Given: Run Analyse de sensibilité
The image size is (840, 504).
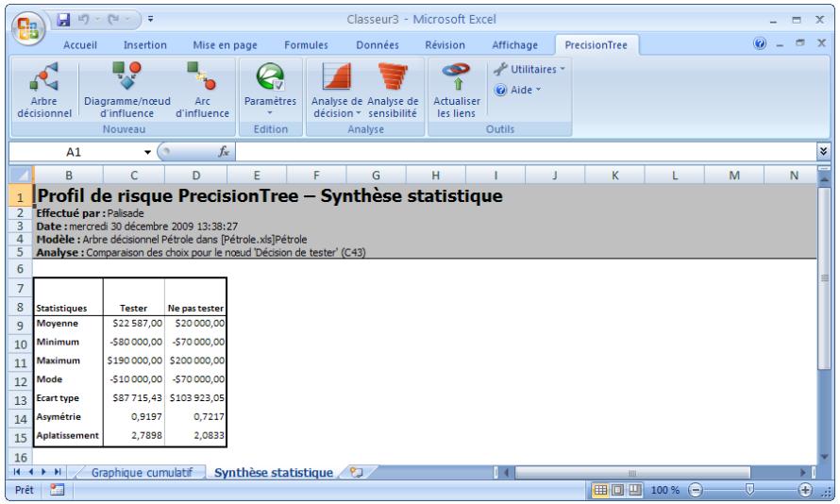Looking at the screenshot, I should pyautogui.click(x=393, y=90).
